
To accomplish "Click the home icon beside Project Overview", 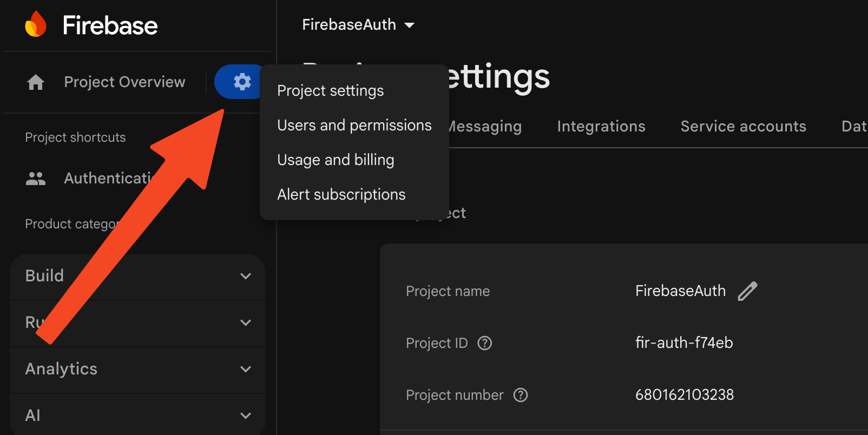I will (36, 82).
